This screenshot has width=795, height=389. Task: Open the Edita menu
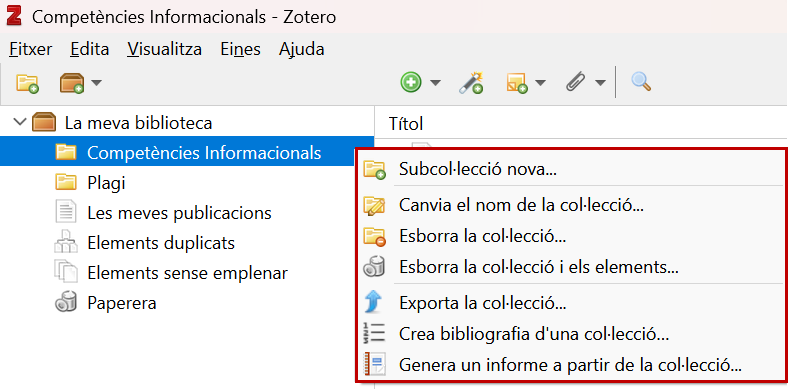pos(90,49)
